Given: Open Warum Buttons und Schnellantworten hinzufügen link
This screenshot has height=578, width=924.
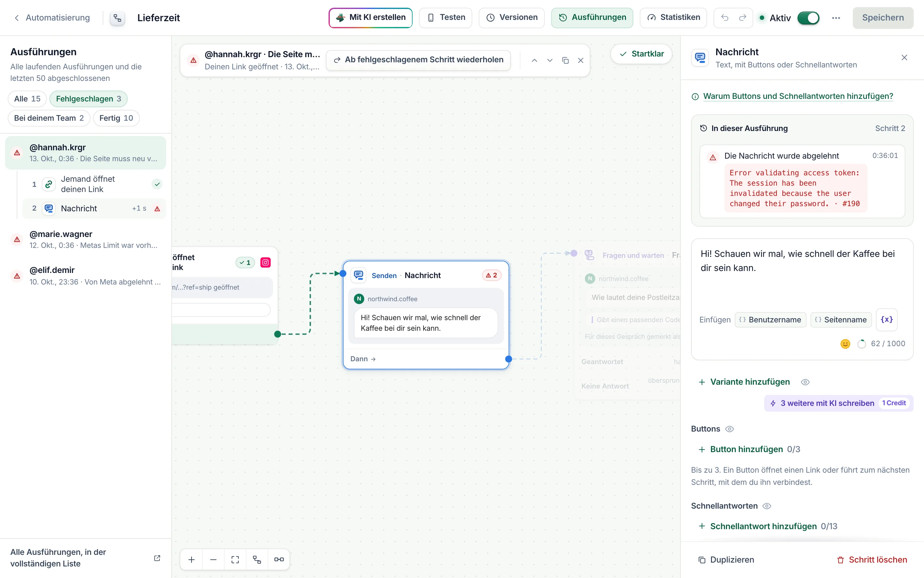Looking at the screenshot, I should tap(798, 96).
